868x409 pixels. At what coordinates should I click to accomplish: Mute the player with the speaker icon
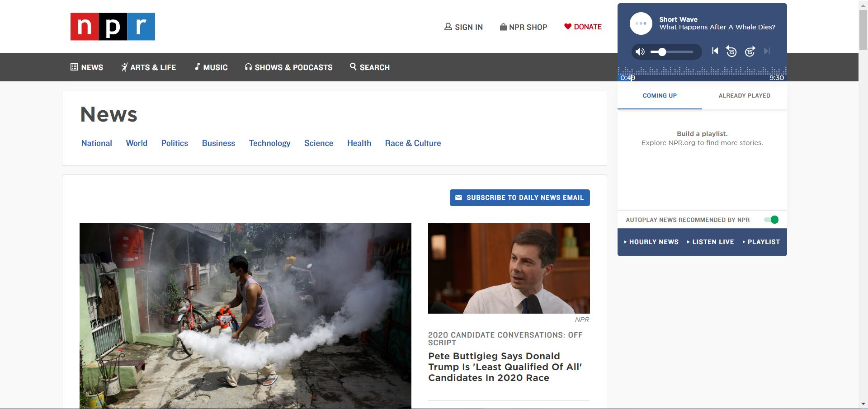(640, 52)
